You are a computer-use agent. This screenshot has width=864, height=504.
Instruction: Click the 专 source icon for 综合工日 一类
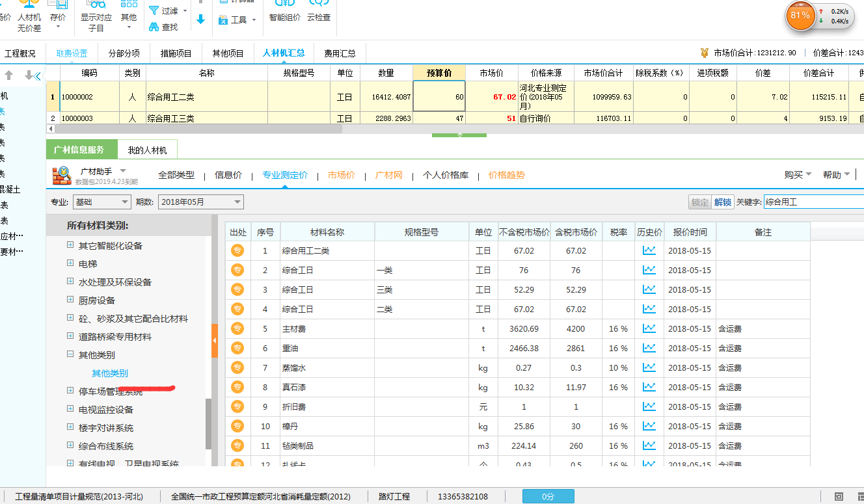click(x=237, y=270)
